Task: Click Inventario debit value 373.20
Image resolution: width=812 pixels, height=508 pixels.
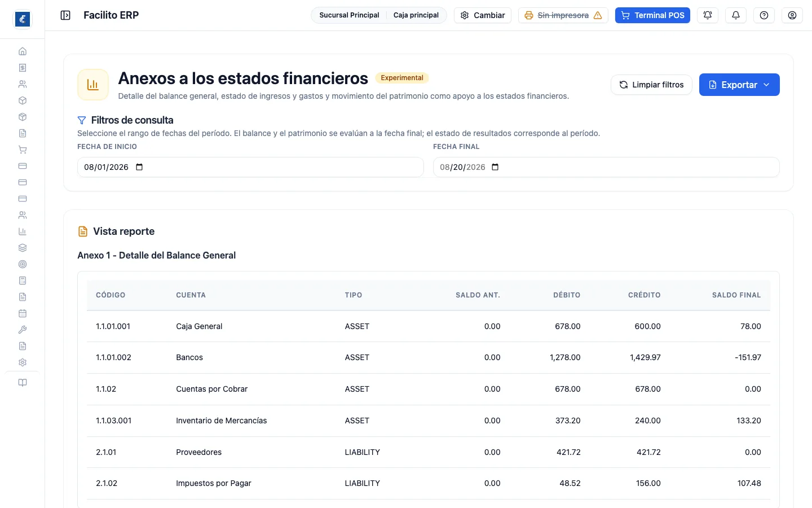Action: (x=568, y=421)
